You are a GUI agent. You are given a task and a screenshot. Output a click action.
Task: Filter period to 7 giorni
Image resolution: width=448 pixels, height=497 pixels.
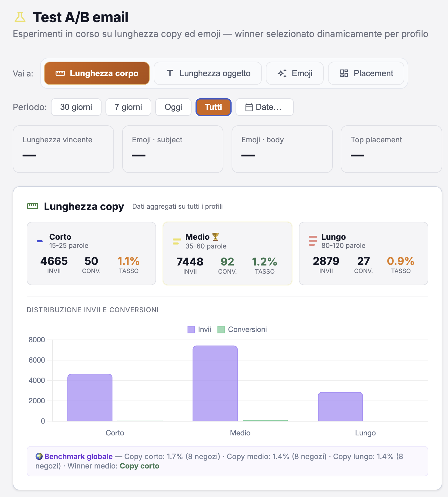tap(128, 107)
